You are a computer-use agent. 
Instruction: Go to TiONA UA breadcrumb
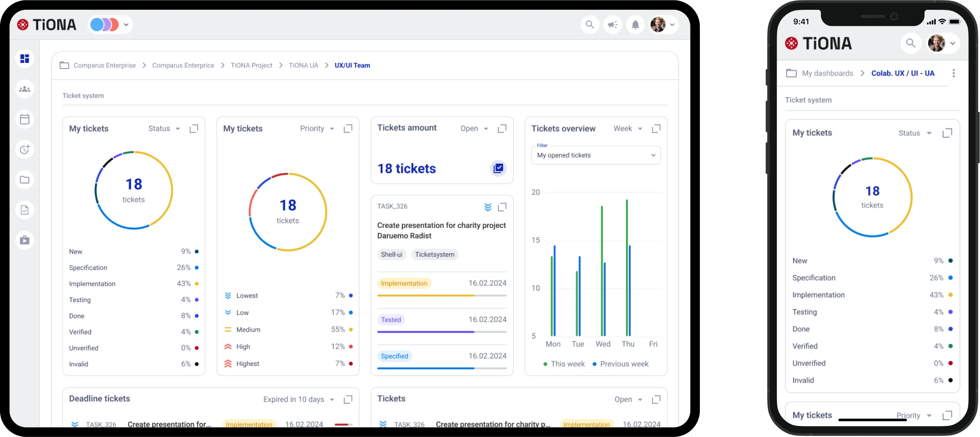[x=303, y=65]
